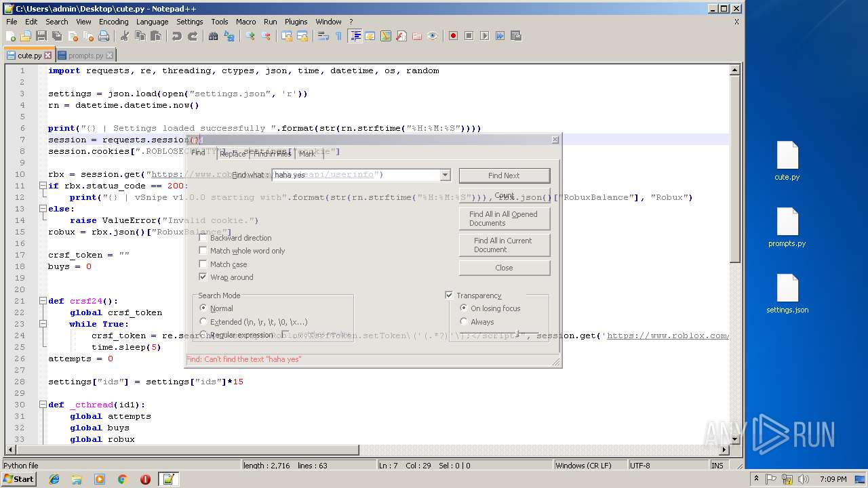
Task: Click the Copy toolbar icon
Action: (x=140, y=36)
